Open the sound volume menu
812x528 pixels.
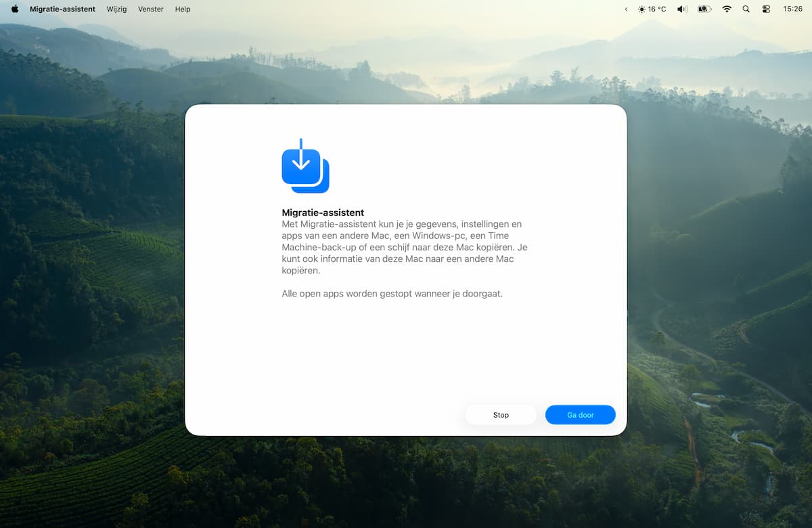(x=682, y=9)
